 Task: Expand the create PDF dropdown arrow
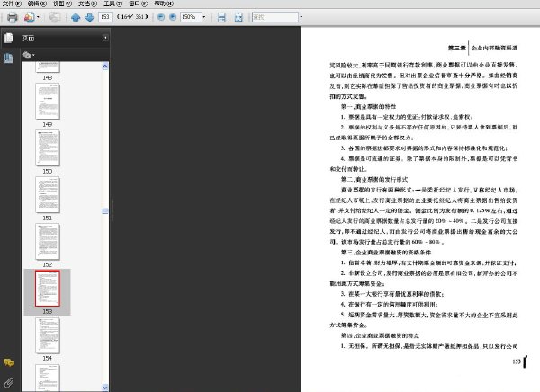38,17
